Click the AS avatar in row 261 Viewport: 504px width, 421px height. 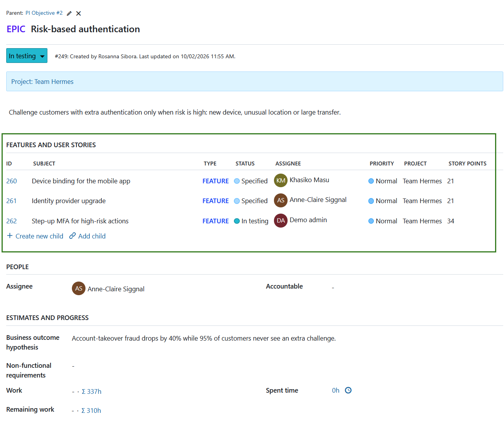281,200
